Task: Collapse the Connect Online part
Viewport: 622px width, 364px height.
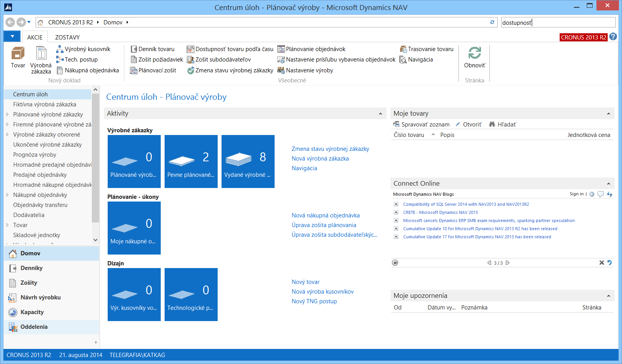Action: tap(608, 183)
